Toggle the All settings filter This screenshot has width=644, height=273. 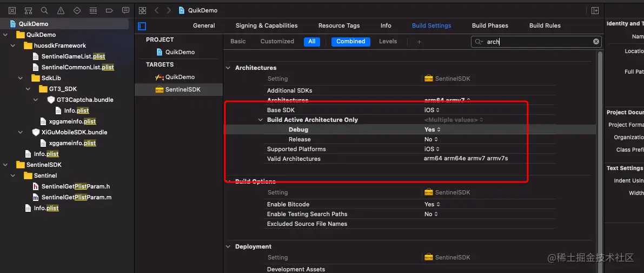(x=312, y=41)
